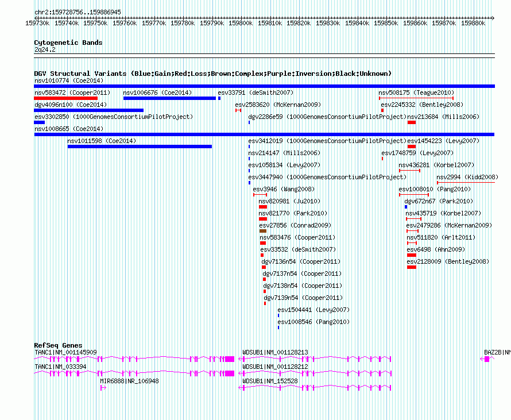Viewport: 511px width, 420px height.
Task: Click the nsv1010774 (Coe2014) variant label
Action: pyautogui.click(x=69, y=80)
